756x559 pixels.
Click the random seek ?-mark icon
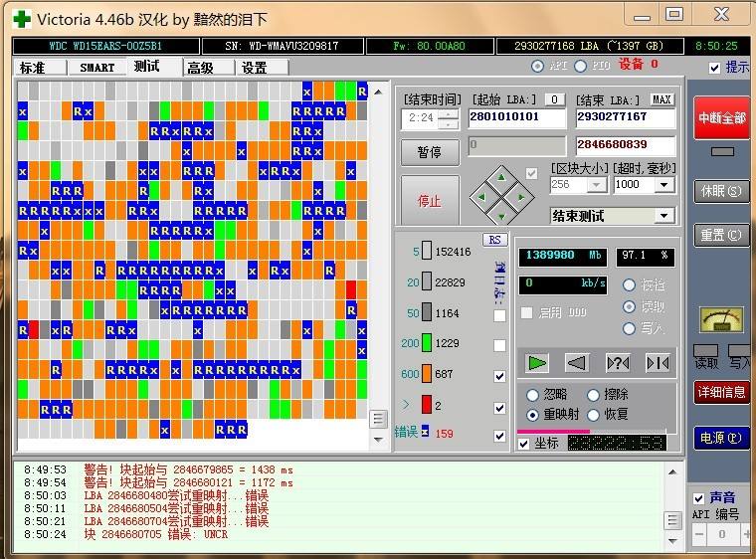pyautogui.click(x=618, y=363)
